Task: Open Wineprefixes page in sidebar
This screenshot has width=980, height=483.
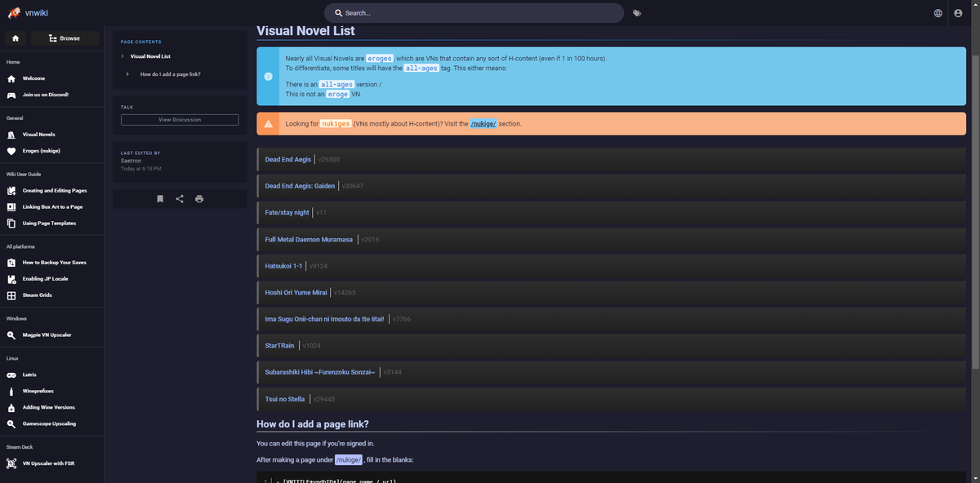Action: click(x=38, y=391)
